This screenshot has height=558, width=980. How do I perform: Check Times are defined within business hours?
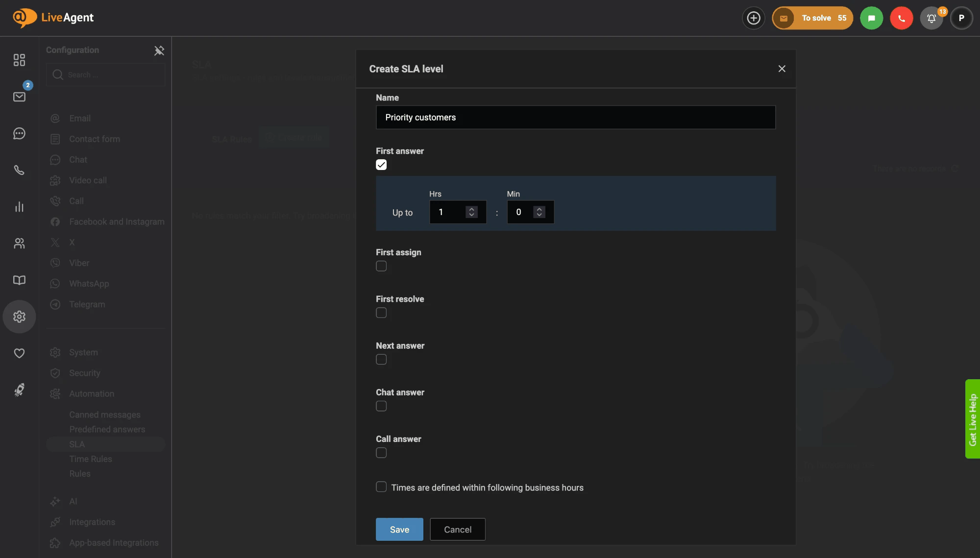[x=381, y=486]
